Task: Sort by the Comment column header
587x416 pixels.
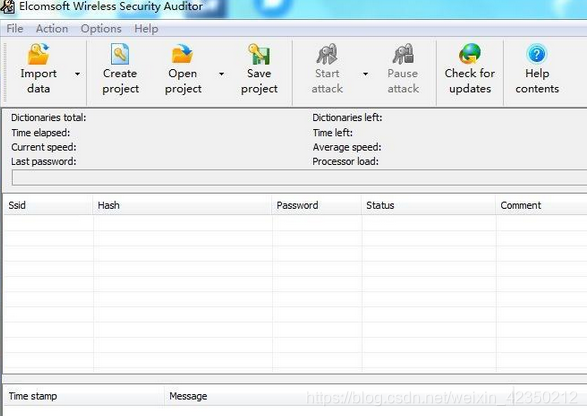Action: [541, 205]
